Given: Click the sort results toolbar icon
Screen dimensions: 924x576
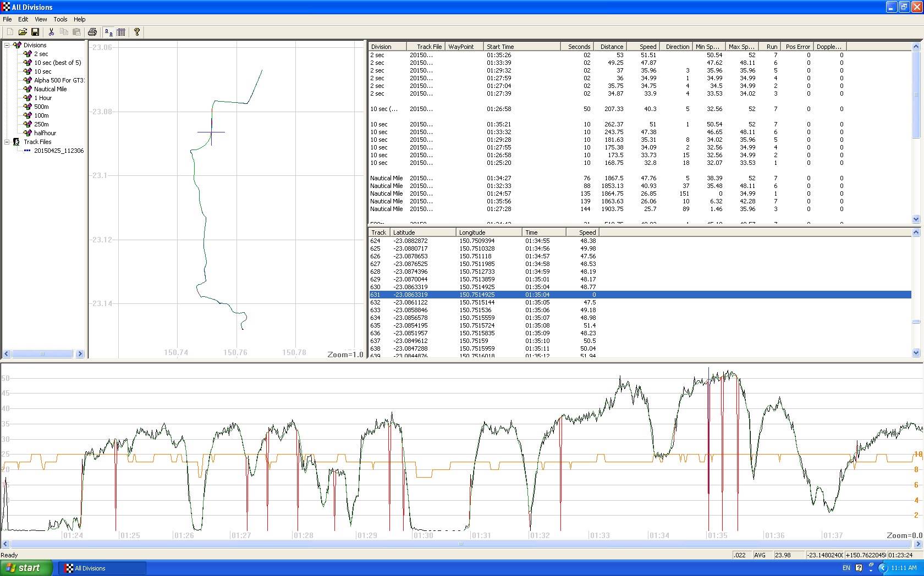Looking at the screenshot, I should click(108, 32).
